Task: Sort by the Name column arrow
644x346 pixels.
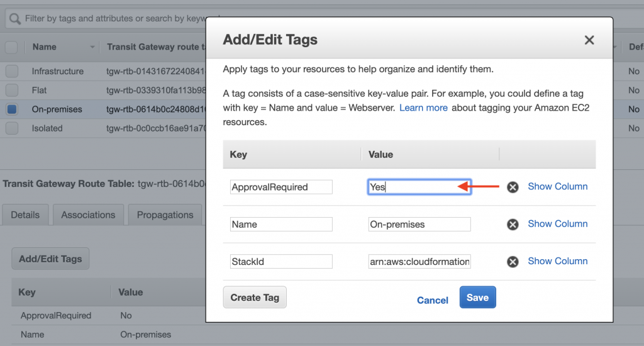Action: tap(93, 47)
